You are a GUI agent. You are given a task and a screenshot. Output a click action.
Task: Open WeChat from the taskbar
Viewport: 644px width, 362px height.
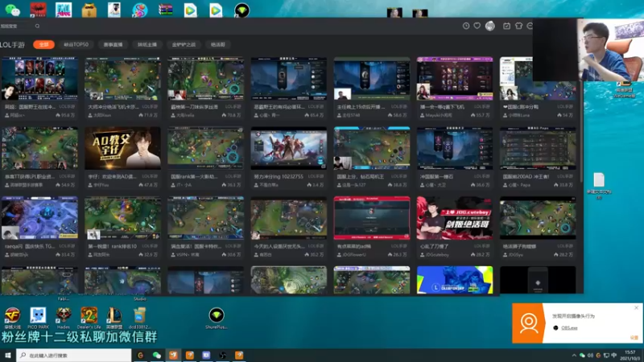coord(156,355)
